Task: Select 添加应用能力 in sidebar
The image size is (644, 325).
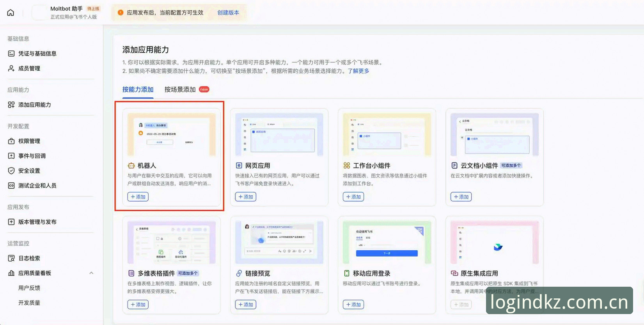Action: tap(34, 105)
